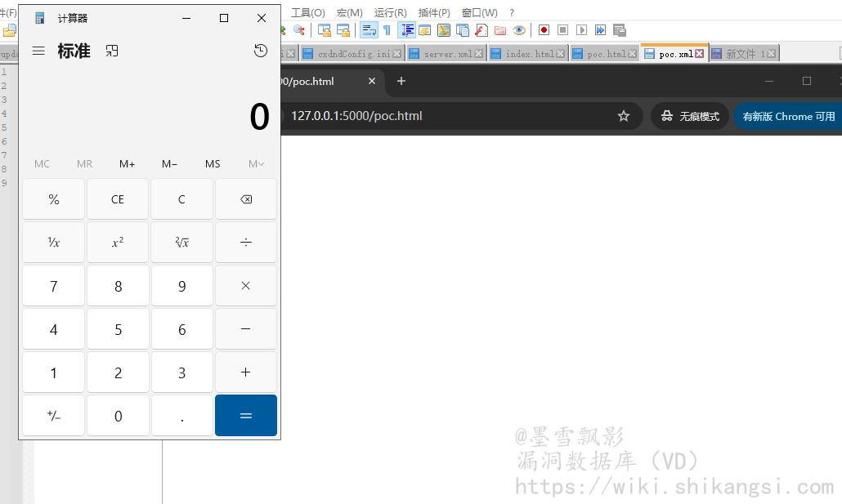Open a new Chrome tab with plus
Screen dimensions: 842x504
(401, 81)
